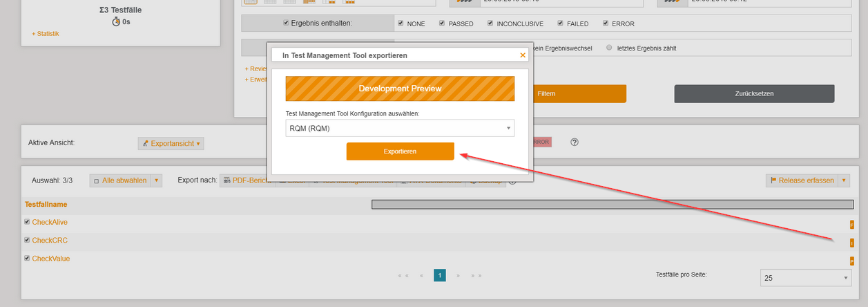The height and width of the screenshot is (307, 868).
Task: Jump to first page in pagination
Action: pos(403,276)
